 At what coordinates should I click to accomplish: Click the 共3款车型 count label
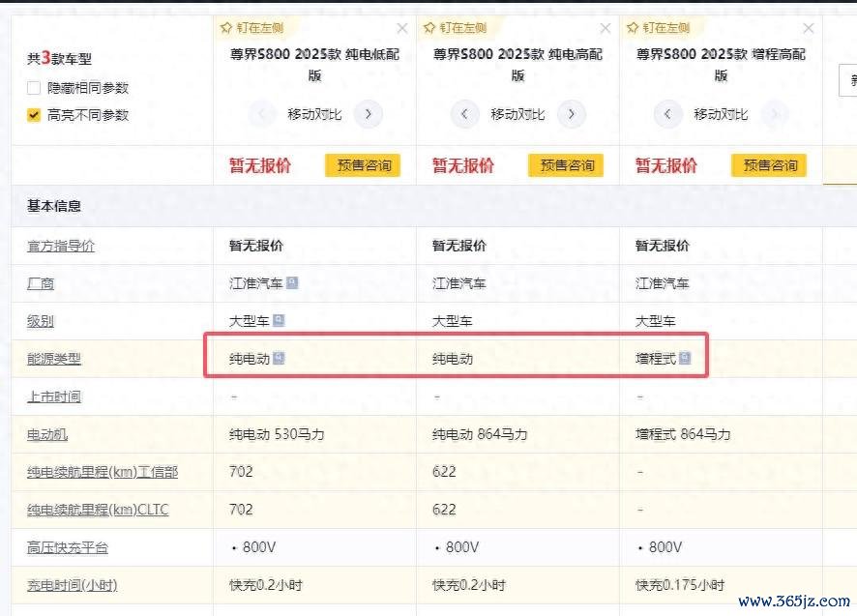pyautogui.click(x=60, y=58)
